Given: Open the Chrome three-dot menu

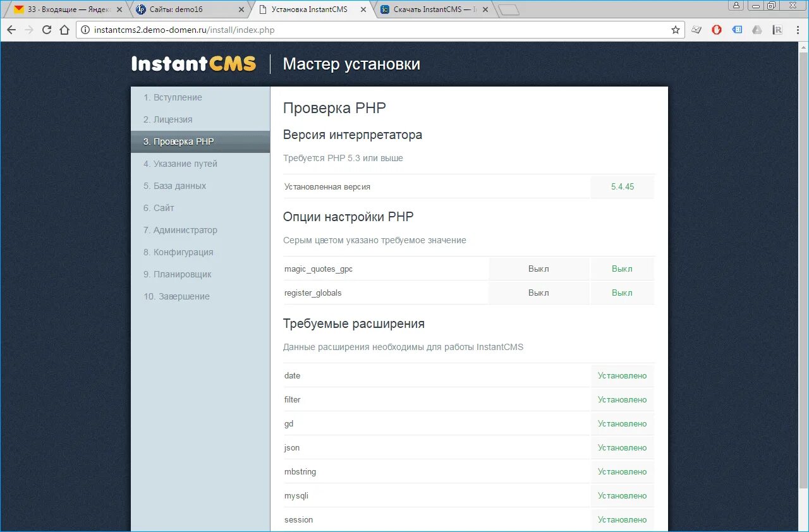Looking at the screenshot, I should coord(798,30).
